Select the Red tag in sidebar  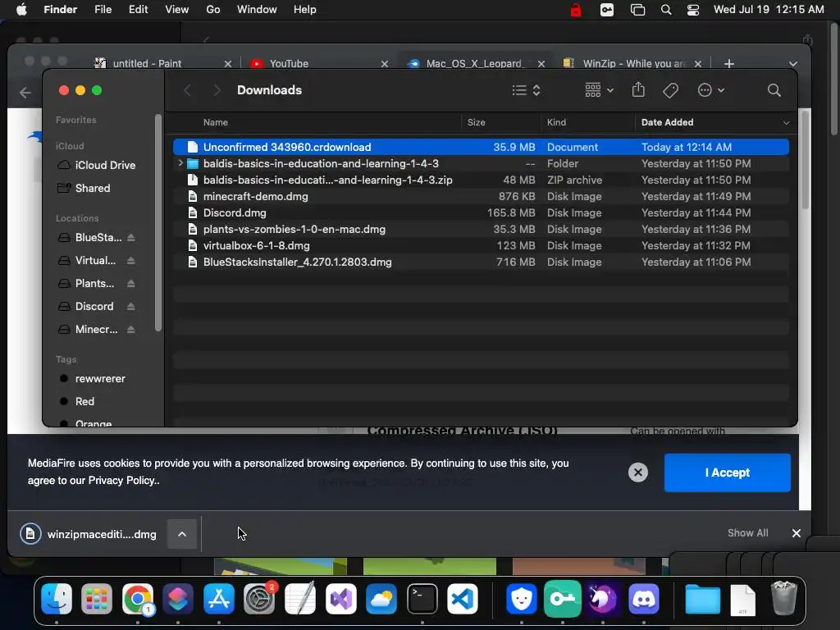click(77, 401)
